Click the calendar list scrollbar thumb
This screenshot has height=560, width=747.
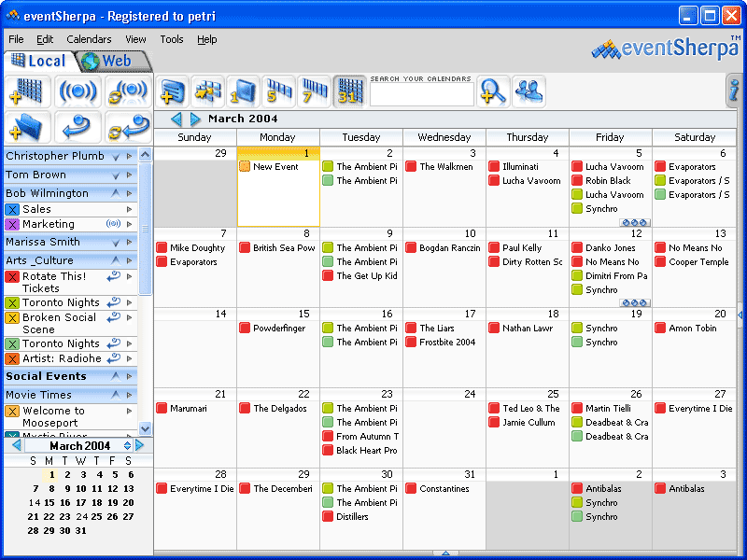coord(146,229)
